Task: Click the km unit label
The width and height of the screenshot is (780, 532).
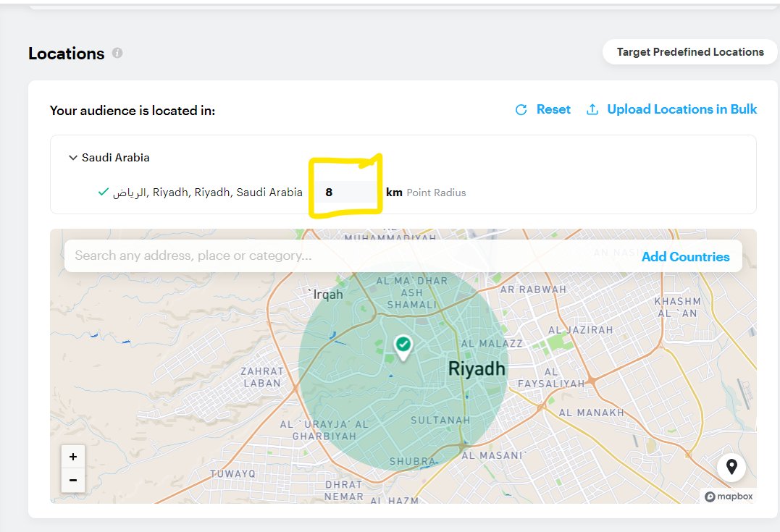Action: point(394,193)
